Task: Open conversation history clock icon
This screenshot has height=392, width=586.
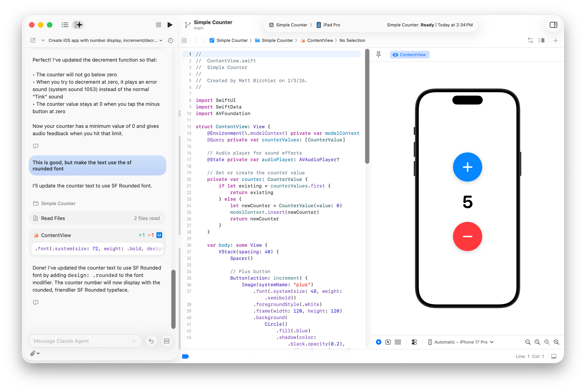Action: point(171,40)
